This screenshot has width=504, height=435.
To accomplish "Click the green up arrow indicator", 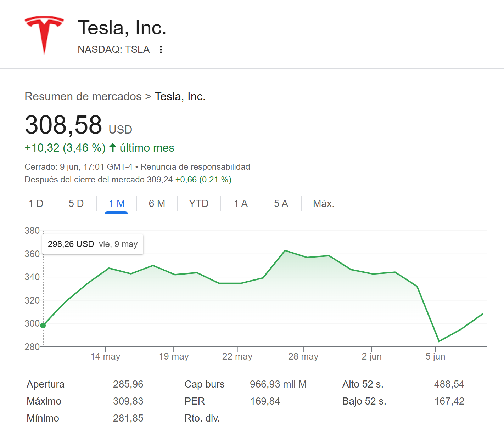I will point(113,147).
